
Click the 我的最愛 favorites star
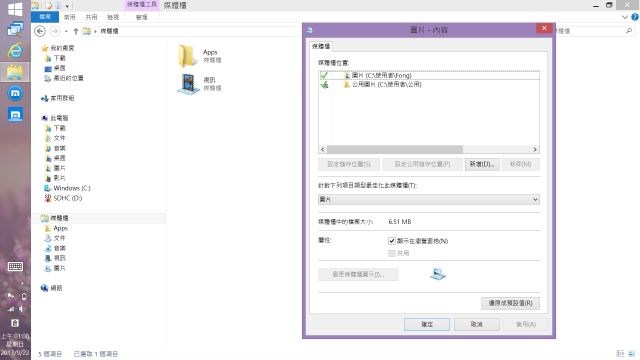point(44,48)
